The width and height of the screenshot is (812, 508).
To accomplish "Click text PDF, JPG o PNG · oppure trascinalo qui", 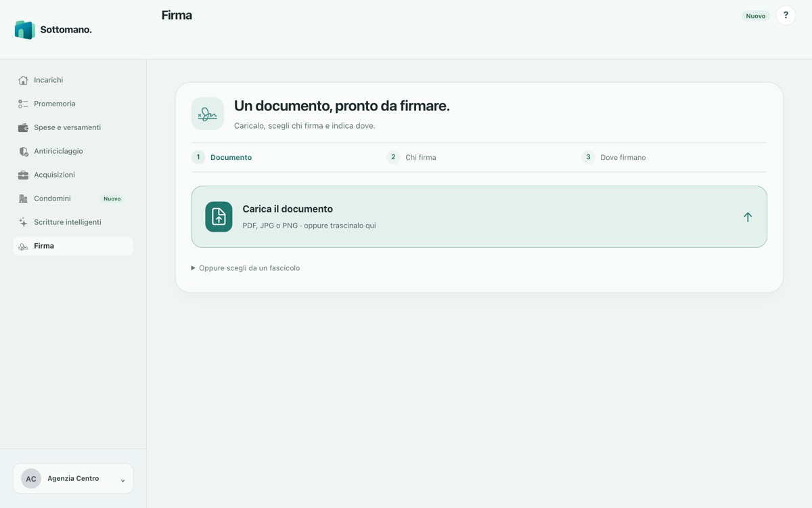I will point(309,226).
